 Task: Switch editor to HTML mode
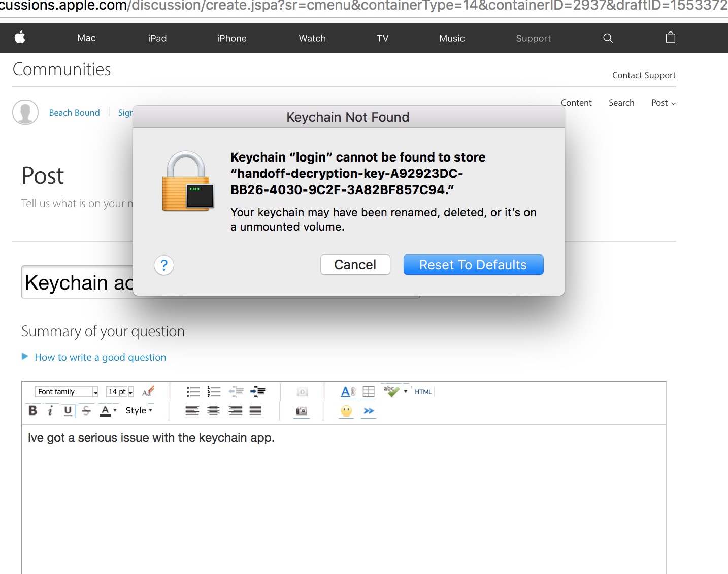[x=423, y=392]
